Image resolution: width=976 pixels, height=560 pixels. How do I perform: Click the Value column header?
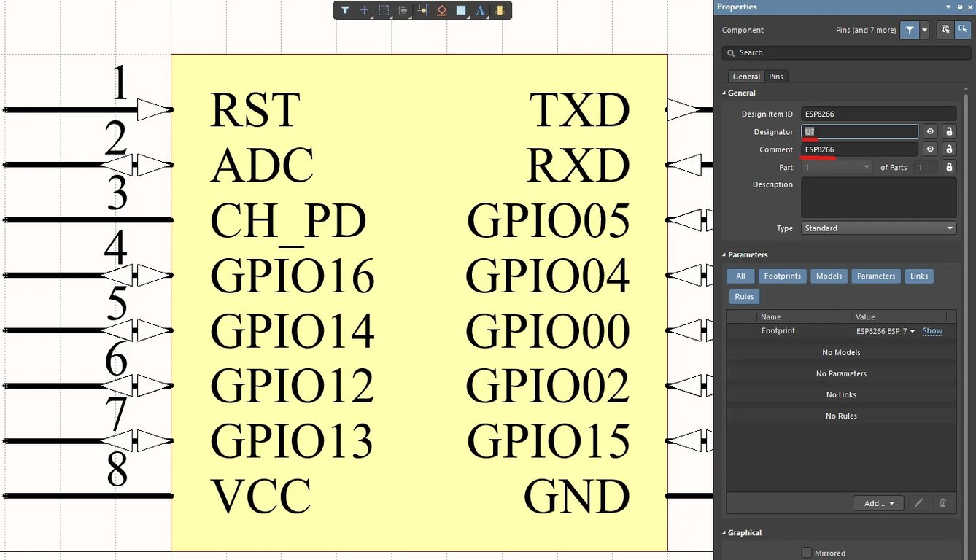tap(899, 316)
